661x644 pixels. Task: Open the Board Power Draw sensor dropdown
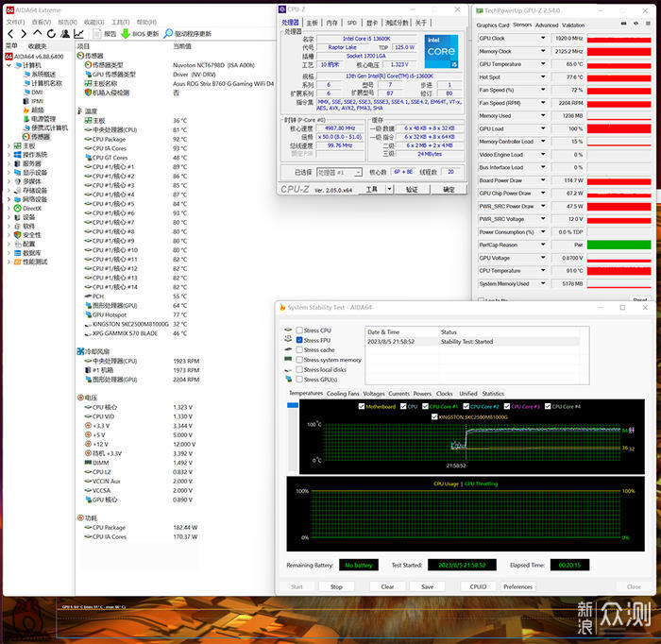pyautogui.click(x=543, y=180)
